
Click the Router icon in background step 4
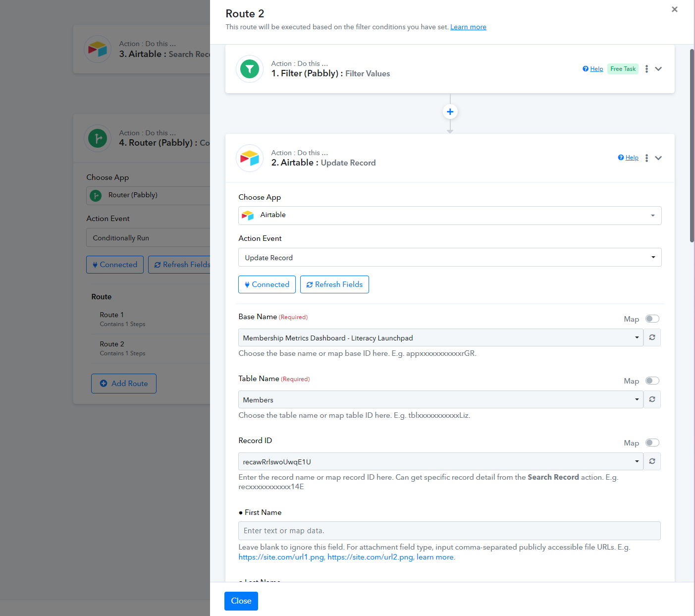pos(98,138)
